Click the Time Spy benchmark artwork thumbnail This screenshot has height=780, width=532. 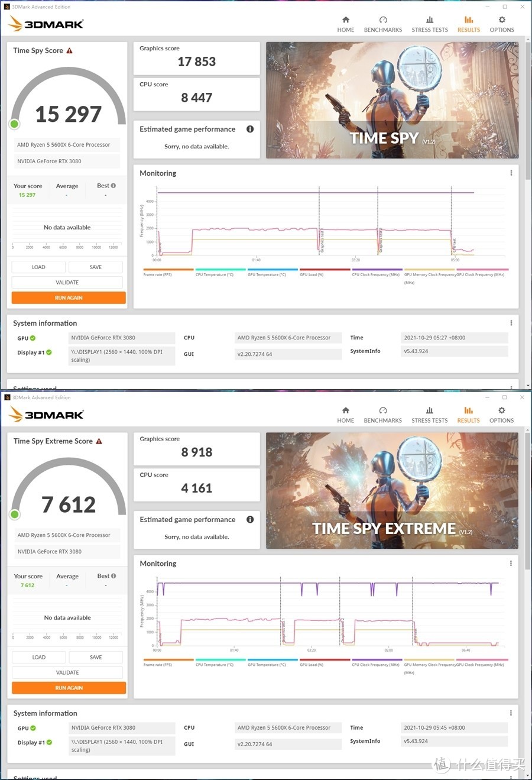pyautogui.click(x=392, y=100)
